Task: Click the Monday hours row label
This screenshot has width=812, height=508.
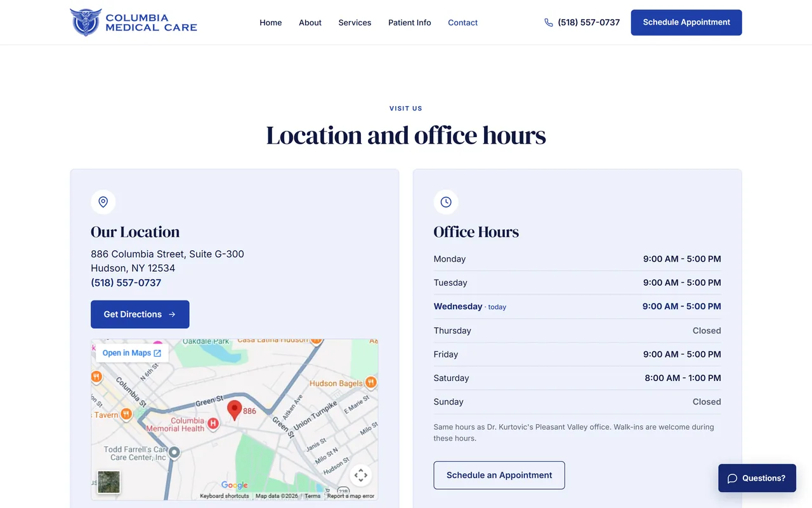Action: 450,259
